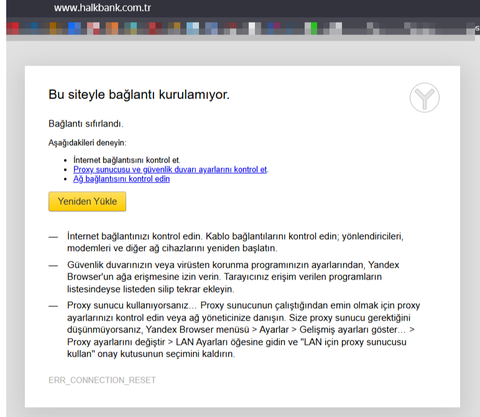
Task: Click the paragraph starting 'İnternet bağlantınızı kontrol edin'
Action: 235,242
